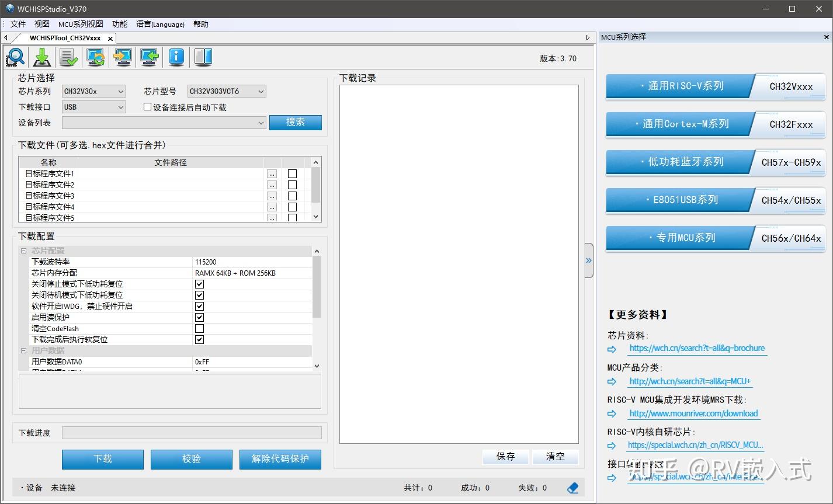Click the read-from-device toolbar icon
The height and width of the screenshot is (504, 833).
pyautogui.click(x=149, y=57)
